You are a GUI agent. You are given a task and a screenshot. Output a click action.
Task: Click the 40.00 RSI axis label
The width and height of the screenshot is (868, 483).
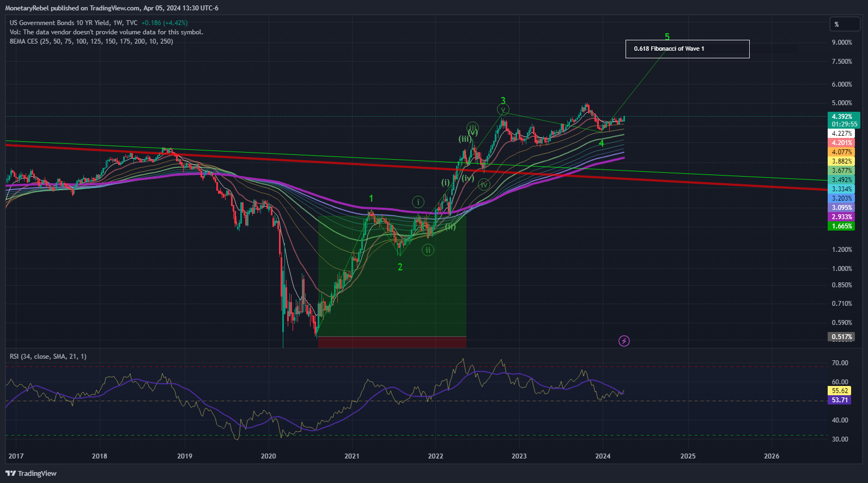(x=840, y=420)
